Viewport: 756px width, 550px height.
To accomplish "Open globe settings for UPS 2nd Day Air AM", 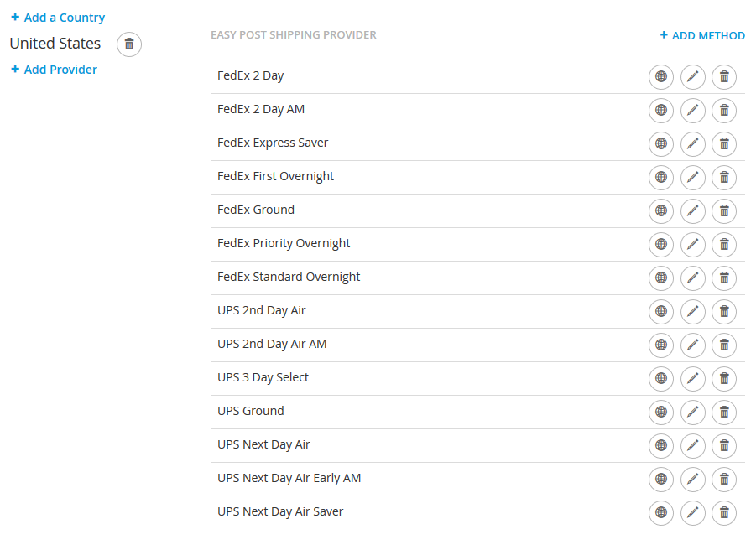I will pos(661,345).
